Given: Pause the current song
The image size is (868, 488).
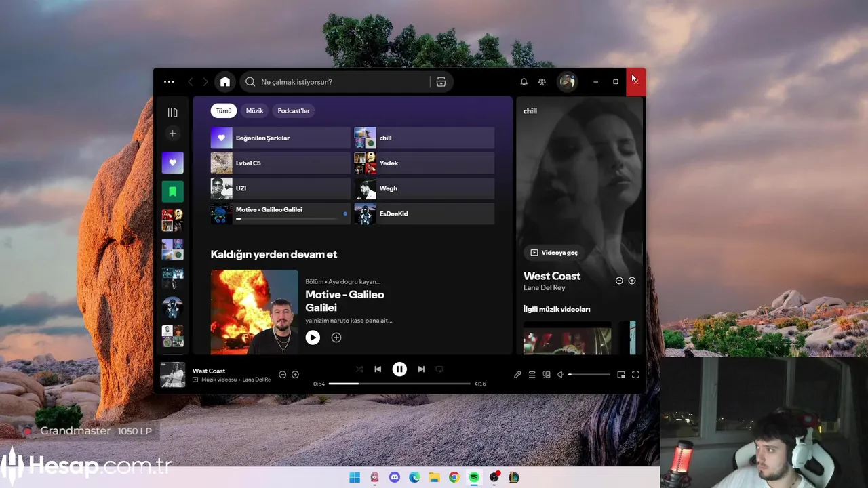Looking at the screenshot, I should pyautogui.click(x=399, y=369).
